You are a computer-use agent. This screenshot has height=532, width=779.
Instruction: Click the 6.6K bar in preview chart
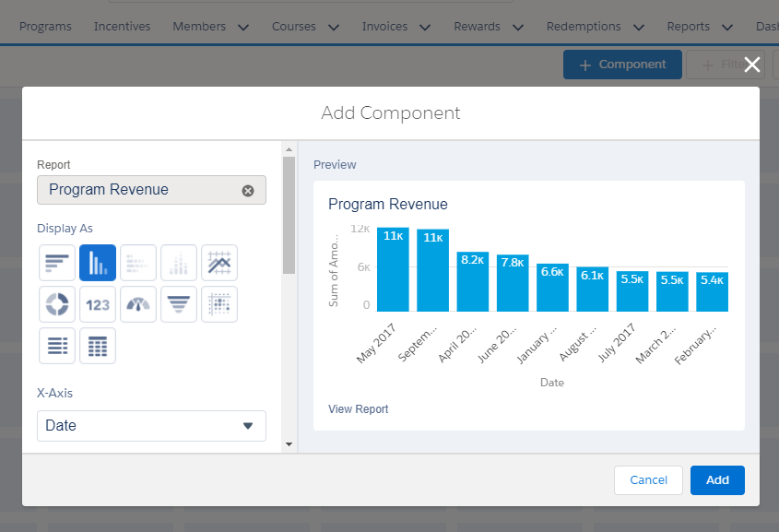click(x=552, y=288)
